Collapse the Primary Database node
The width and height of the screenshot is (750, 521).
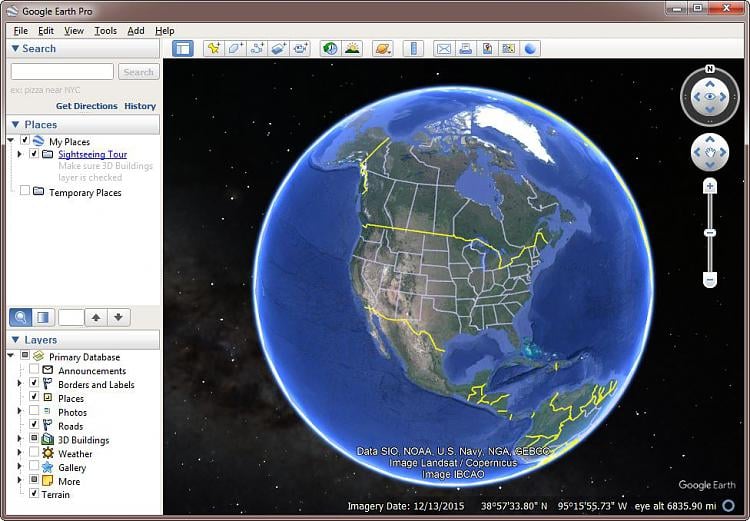(11, 355)
